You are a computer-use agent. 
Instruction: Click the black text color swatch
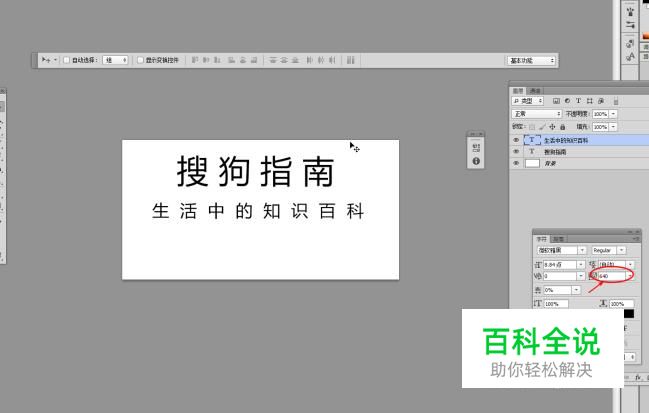pos(629,314)
